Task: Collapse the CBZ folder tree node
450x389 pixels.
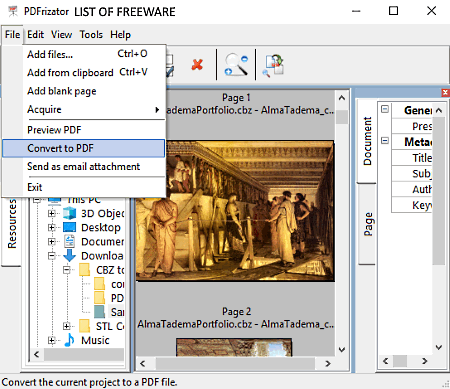Action: point(67,270)
